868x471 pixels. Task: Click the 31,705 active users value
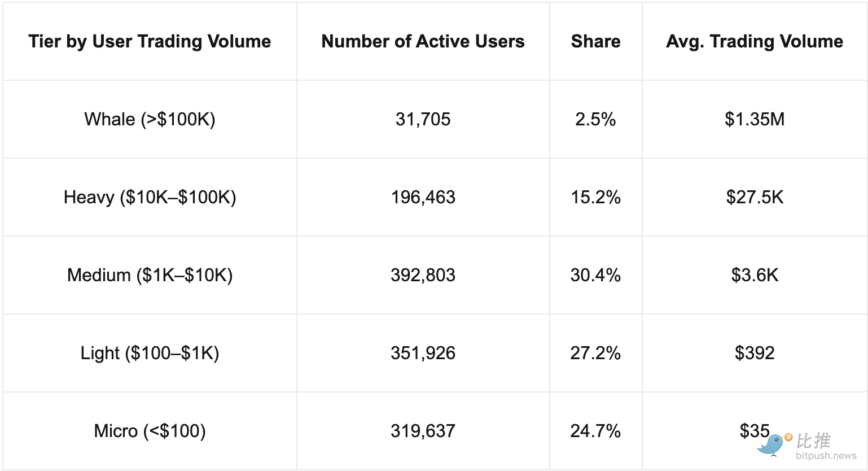click(x=423, y=119)
